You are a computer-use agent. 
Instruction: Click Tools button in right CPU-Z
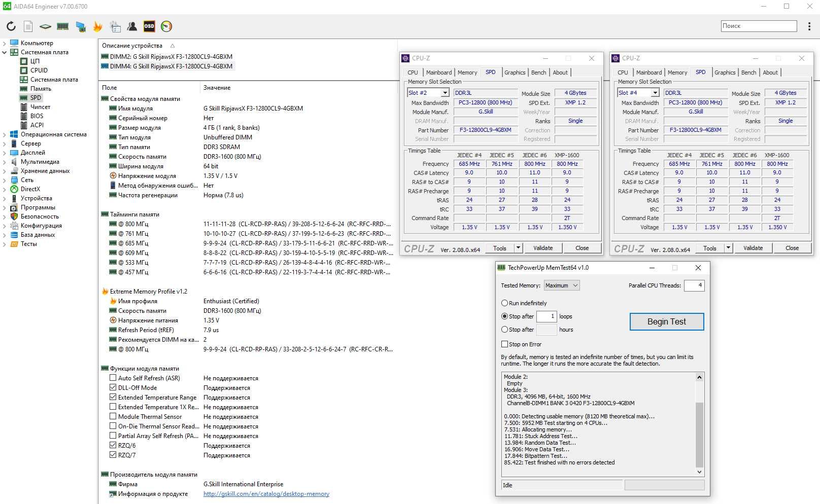click(710, 248)
